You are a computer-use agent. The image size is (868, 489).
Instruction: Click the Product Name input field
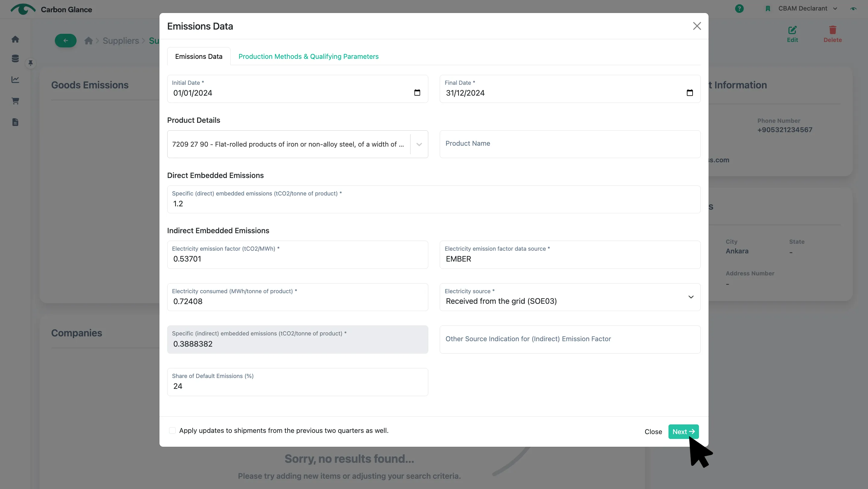coord(570,144)
